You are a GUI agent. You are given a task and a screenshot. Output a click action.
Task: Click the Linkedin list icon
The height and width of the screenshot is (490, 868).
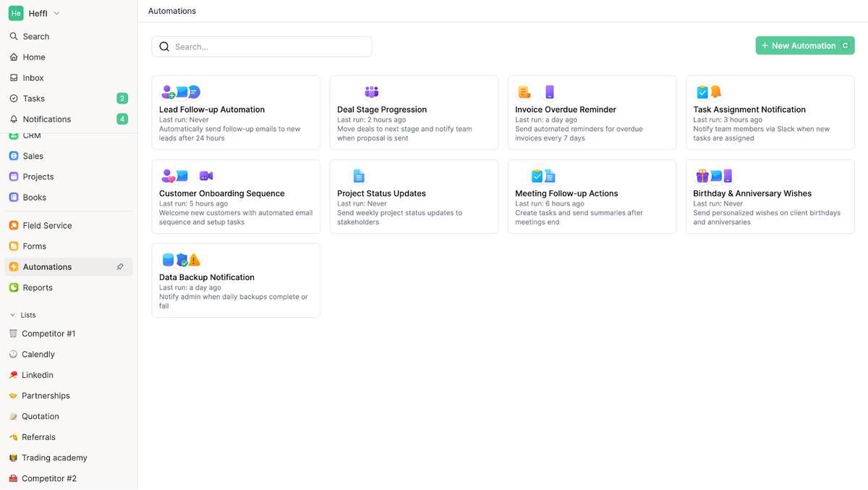pos(14,375)
